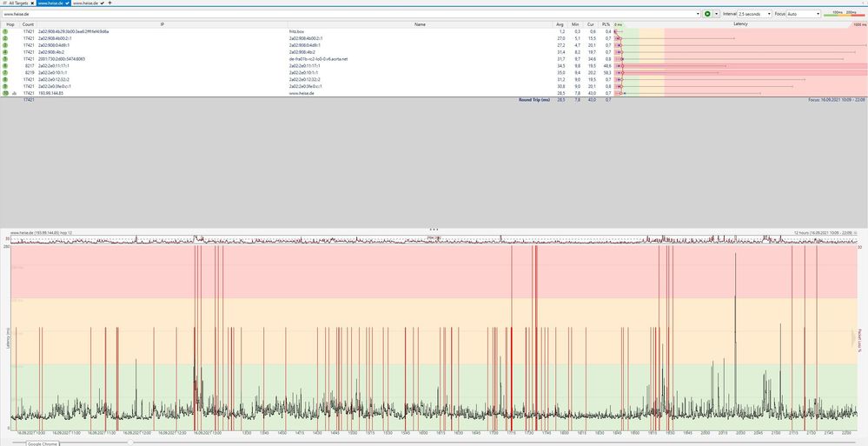Click the bar graph icon beside hop 10

(x=14, y=93)
